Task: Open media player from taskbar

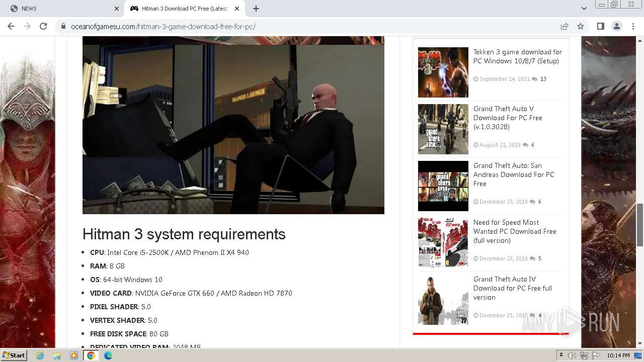Action: point(74,355)
